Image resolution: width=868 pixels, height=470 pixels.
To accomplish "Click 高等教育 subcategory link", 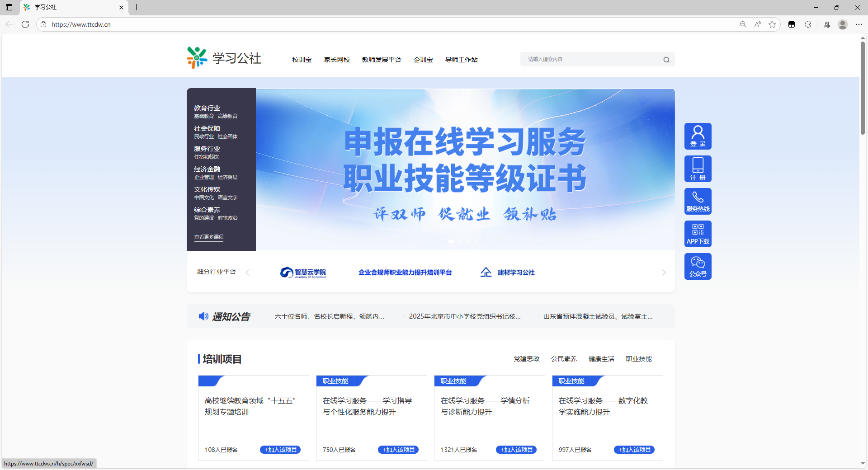I will 227,116.
